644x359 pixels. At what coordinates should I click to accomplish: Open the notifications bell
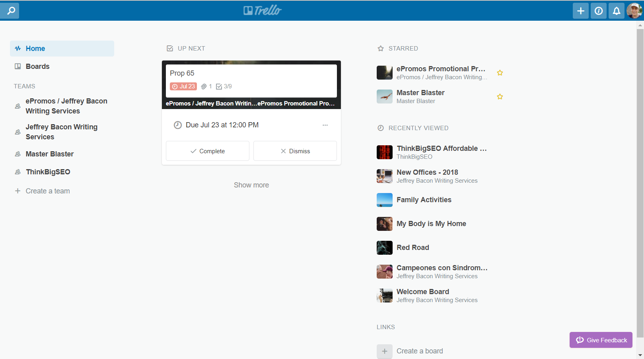pos(617,11)
